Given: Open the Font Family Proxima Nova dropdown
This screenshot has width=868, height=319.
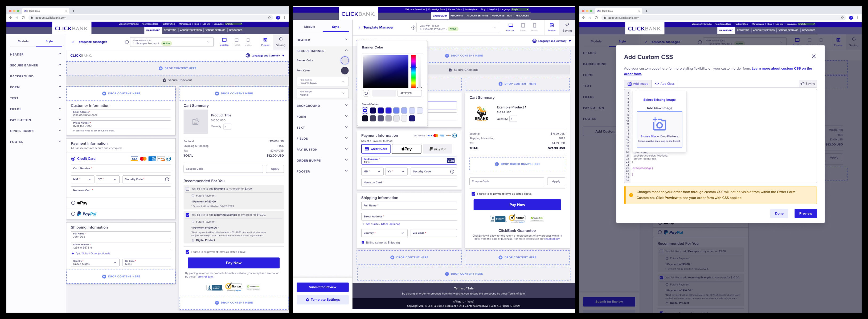Looking at the screenshot, I should coord(322,81).
